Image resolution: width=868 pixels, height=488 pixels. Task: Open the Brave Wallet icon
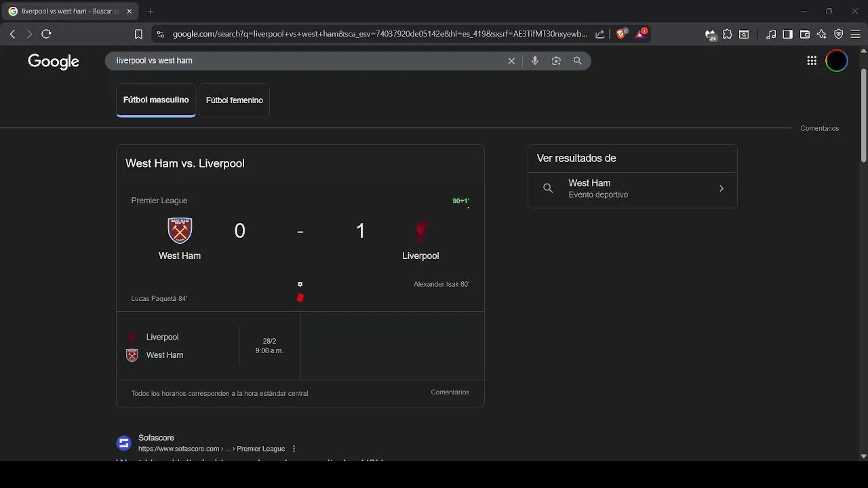coord(805,34)
